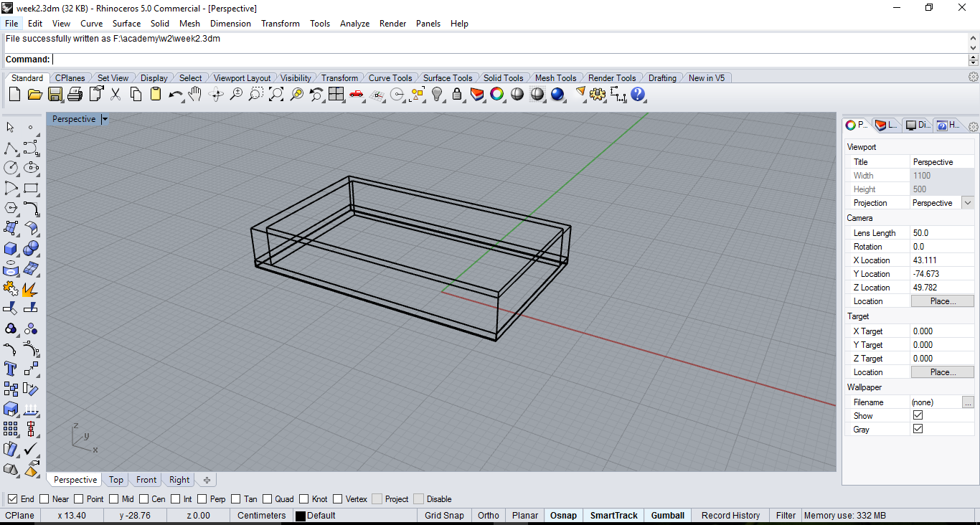This screenshot has width=980, height=525.
Task: Click the Undo arrow icon
Action: coord(175,94)
